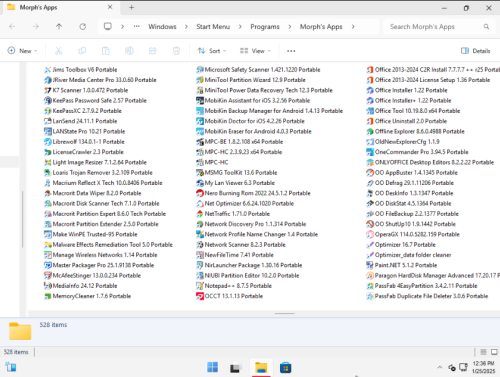Select ONLYOFFICE Desktop Editors Portable
This screenshot has height=377, width=500.
coord(430,162)
